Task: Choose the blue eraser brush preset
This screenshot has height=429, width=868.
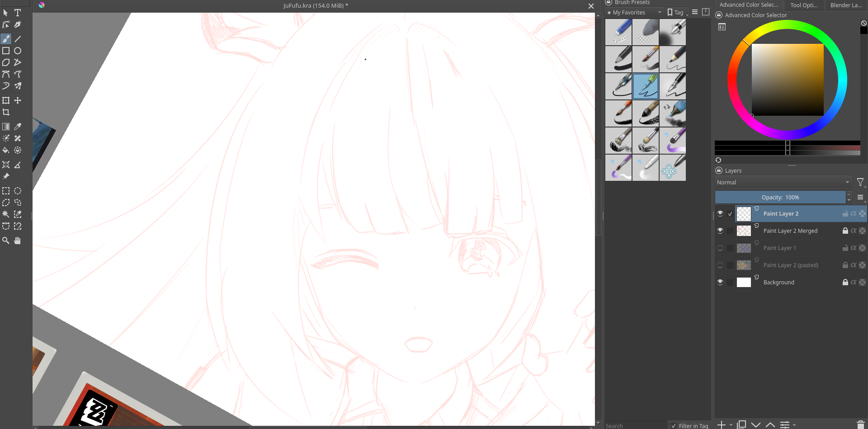Action: [x=618, y=32]
